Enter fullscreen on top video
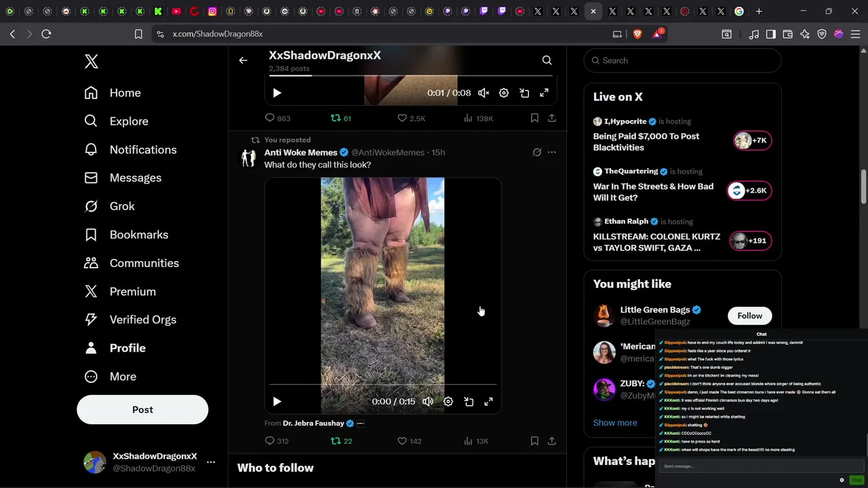 coord(544,93)
